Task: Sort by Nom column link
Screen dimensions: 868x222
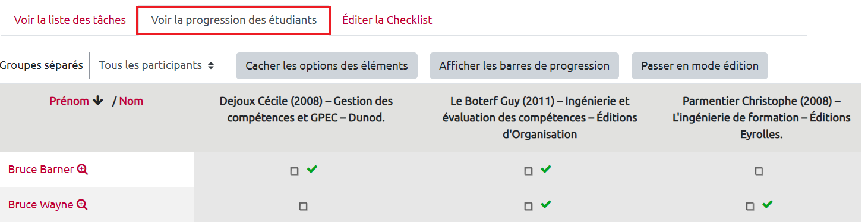Action: (x=131, y=101)
